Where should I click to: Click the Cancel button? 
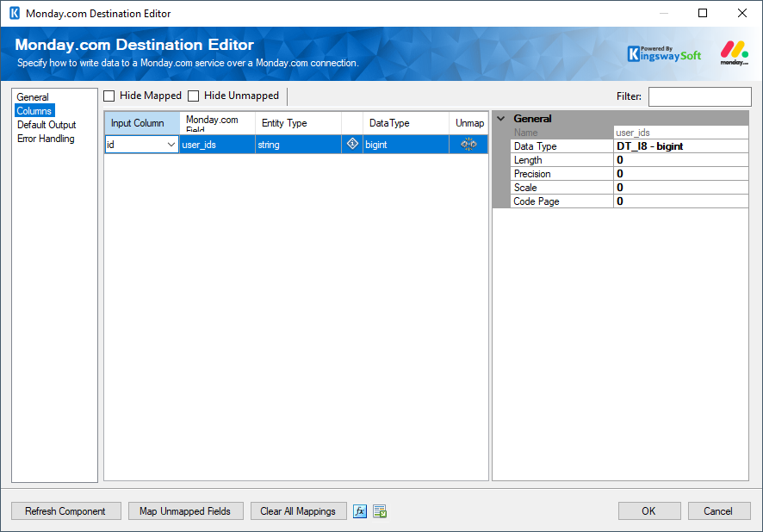719,511
